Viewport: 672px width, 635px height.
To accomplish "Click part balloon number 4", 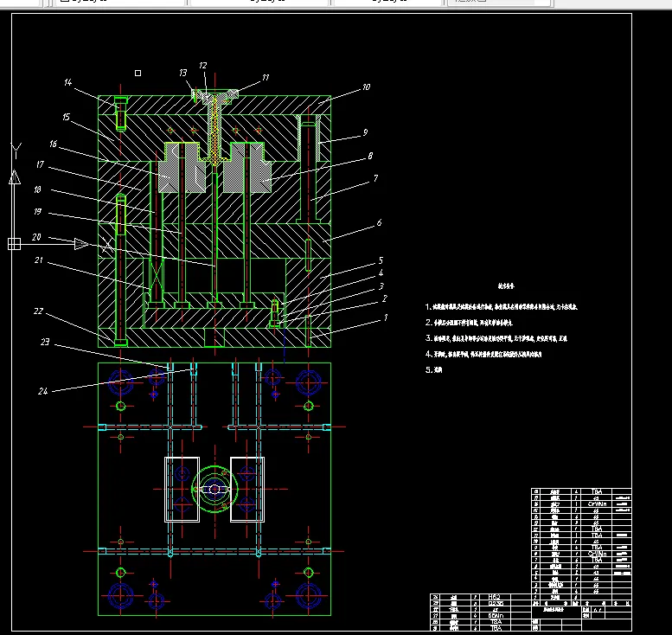I will point(381,273).
